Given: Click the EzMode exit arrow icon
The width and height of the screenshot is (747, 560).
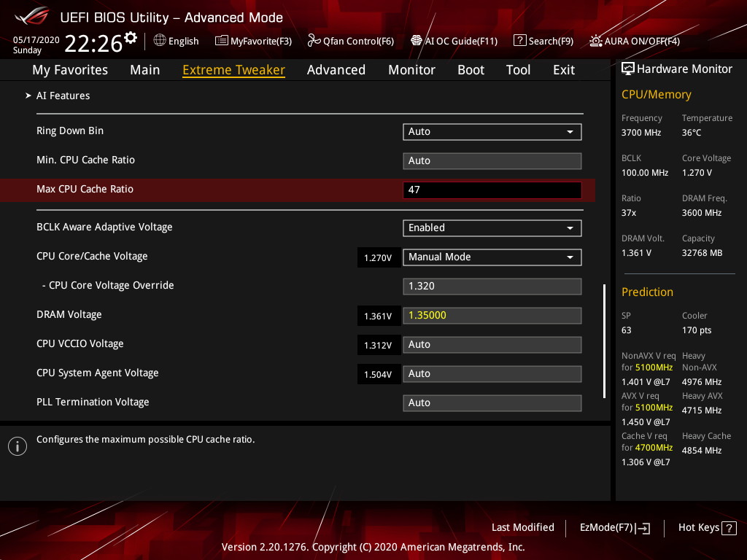Looking at the screenshot, I should (x=643, y=528).
